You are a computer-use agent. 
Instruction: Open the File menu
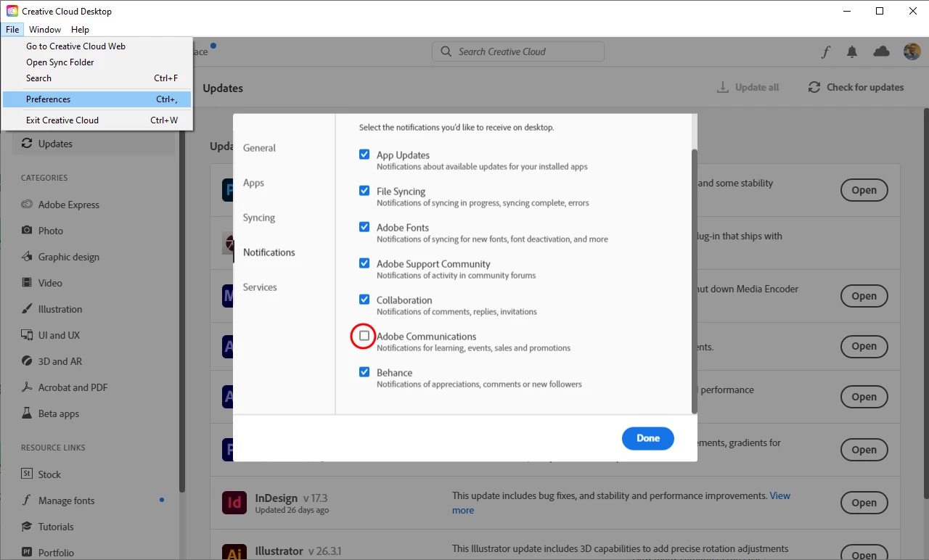point(12,30)
